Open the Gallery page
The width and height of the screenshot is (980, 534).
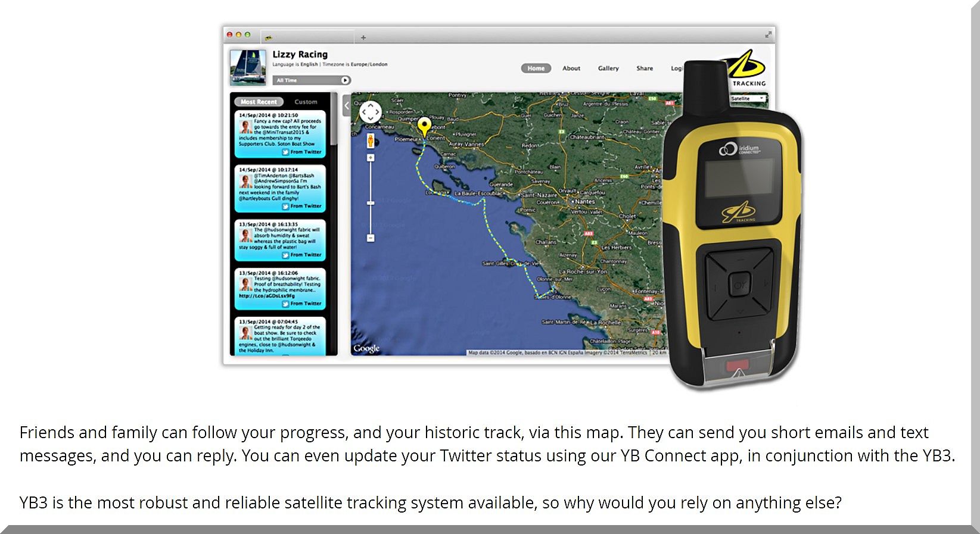[608, 68]
